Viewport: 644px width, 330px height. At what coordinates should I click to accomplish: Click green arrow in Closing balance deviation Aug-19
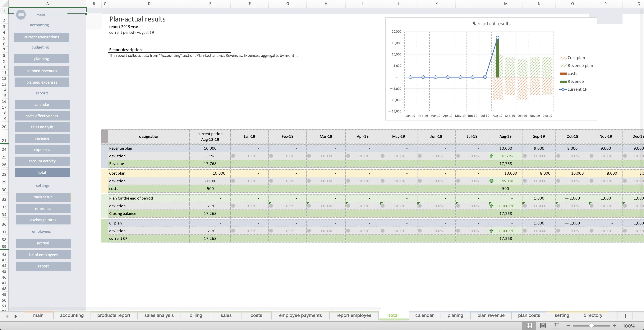491,206
